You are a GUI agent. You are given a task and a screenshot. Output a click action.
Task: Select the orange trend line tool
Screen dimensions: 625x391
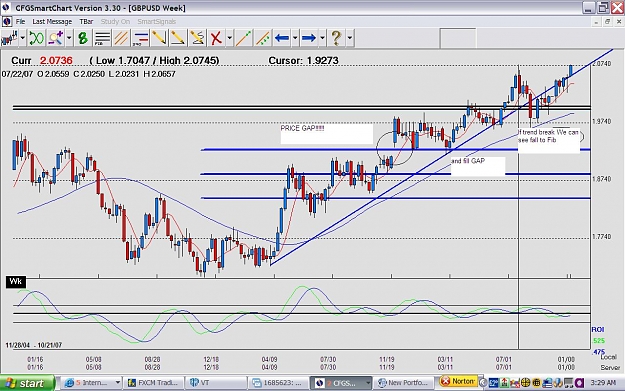(x=244, y=38)
